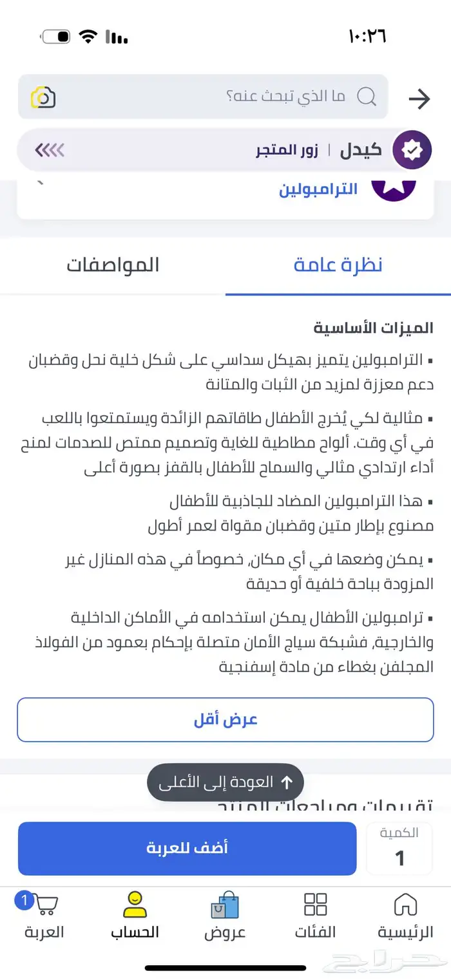Tap the chevron arrows on store banner
Image resolution: width=451 pixels, height=980 pixels.
click(50, 151)
